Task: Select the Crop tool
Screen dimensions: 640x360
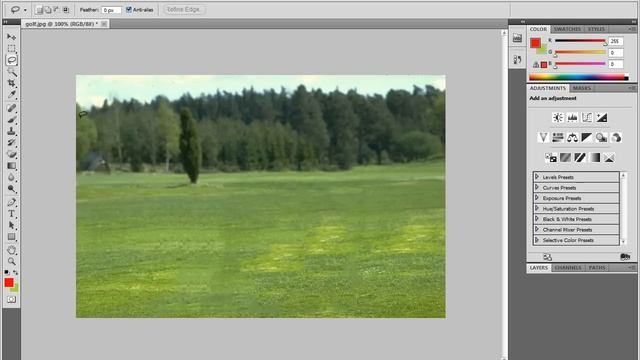Action: pyautogui.click(x=11, y=83)
